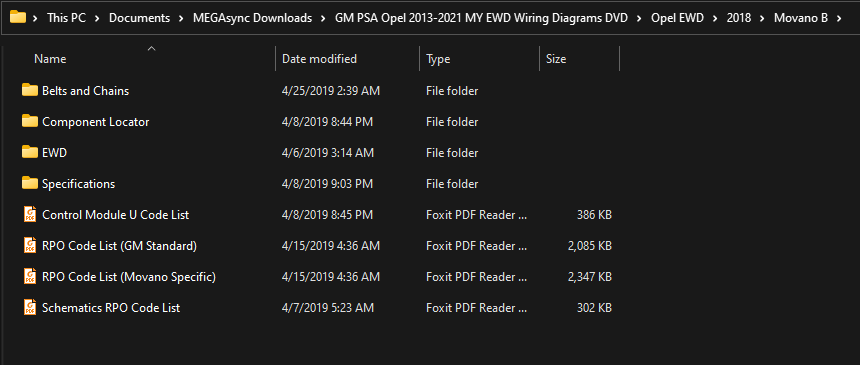The height and width of the screenshot is (365, 860).
Task: Click date 4/6/2019 3:14 AM
Action: pyautogui.click(x=328, y=153)
